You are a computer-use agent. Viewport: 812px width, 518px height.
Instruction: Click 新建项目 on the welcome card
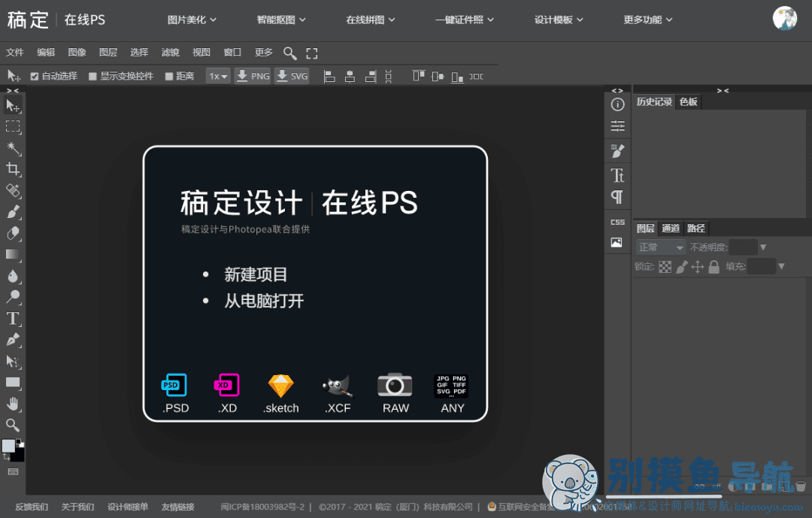pos(256,274)
